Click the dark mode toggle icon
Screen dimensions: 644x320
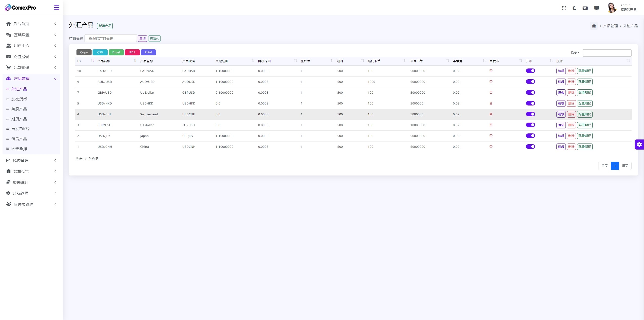[x=575, y=7]
